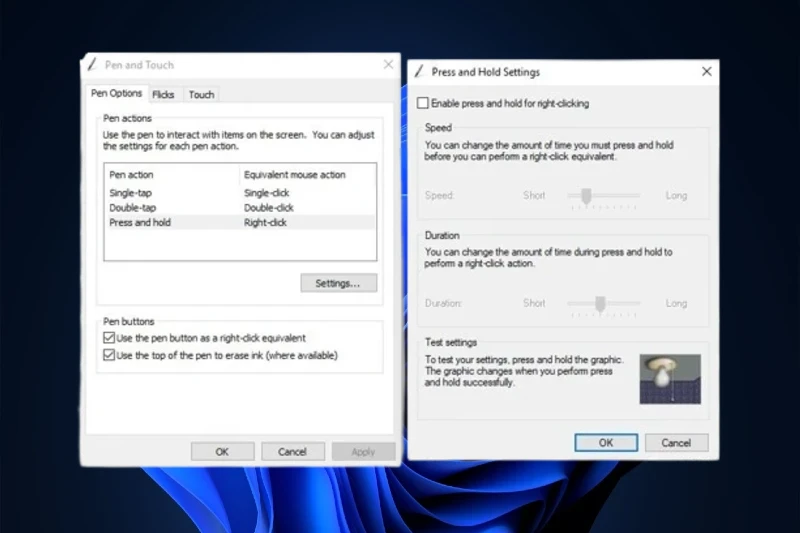Switch to the Pen Options tab

pos(116,94)
